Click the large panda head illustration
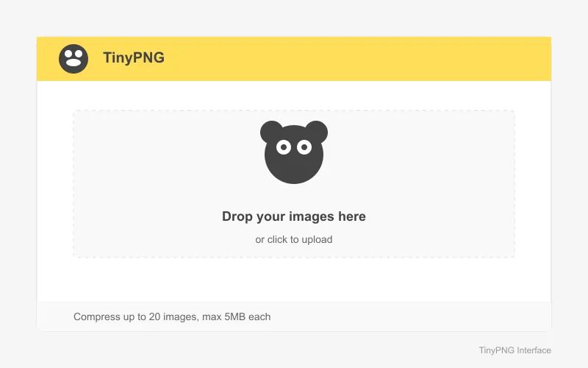 point(294,152)
